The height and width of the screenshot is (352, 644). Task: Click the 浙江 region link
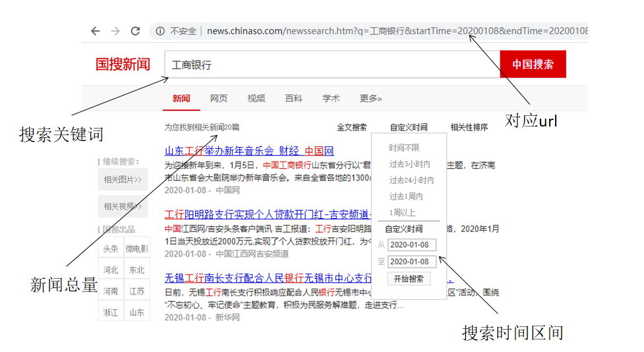coord(111,312)
